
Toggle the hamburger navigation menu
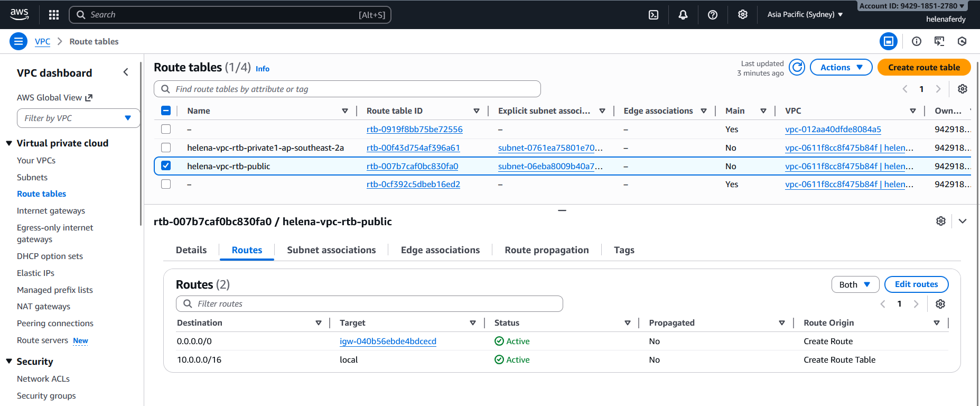click(18, 41)
